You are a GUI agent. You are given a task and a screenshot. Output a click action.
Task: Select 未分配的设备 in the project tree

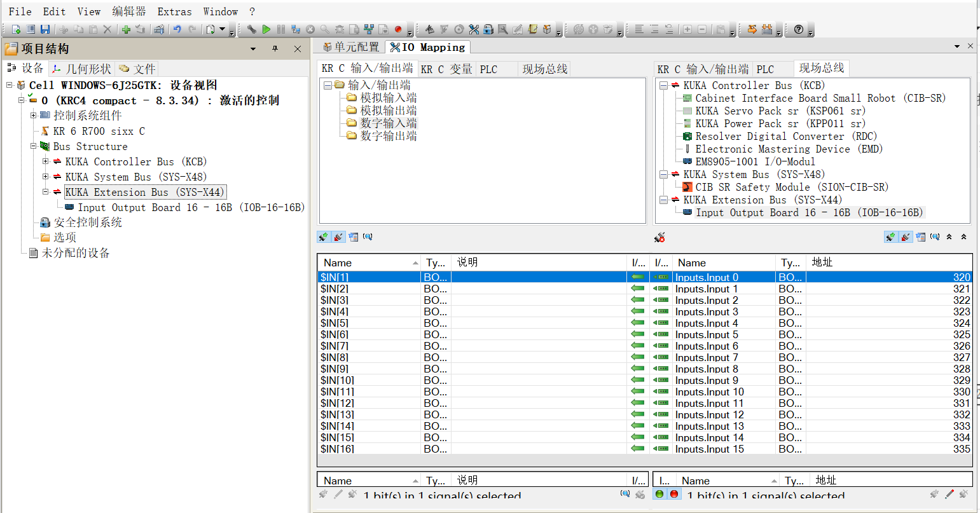(x=76, y=253)
